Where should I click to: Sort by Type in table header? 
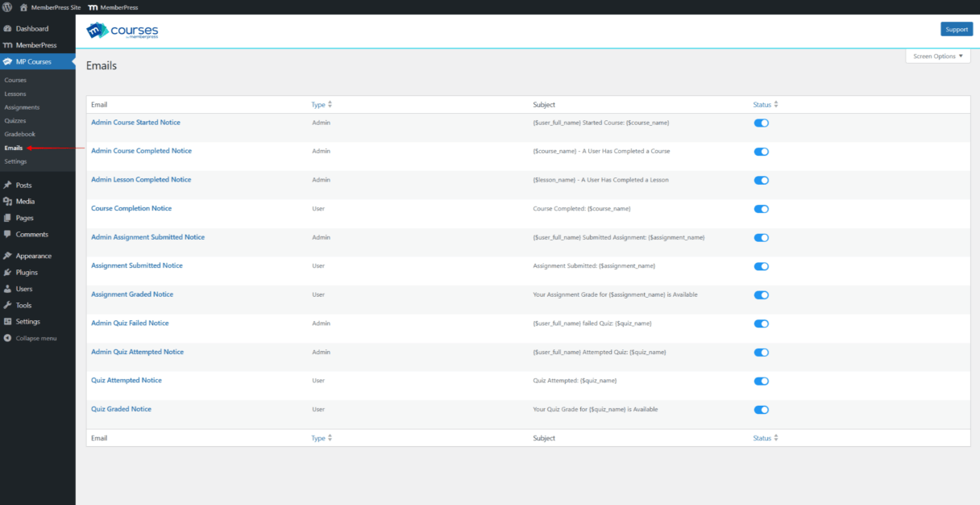322,105
